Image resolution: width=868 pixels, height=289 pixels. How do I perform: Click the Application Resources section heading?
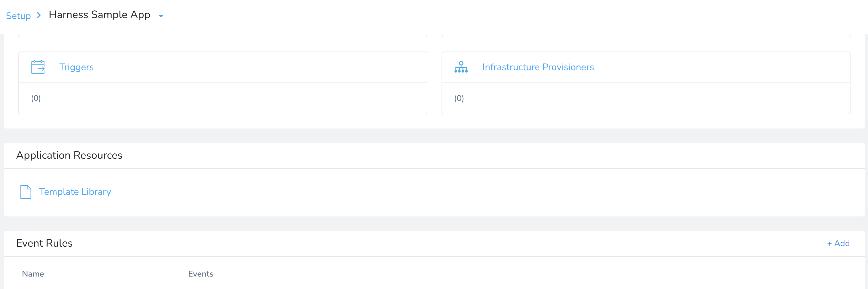click(x=69, y=155)
